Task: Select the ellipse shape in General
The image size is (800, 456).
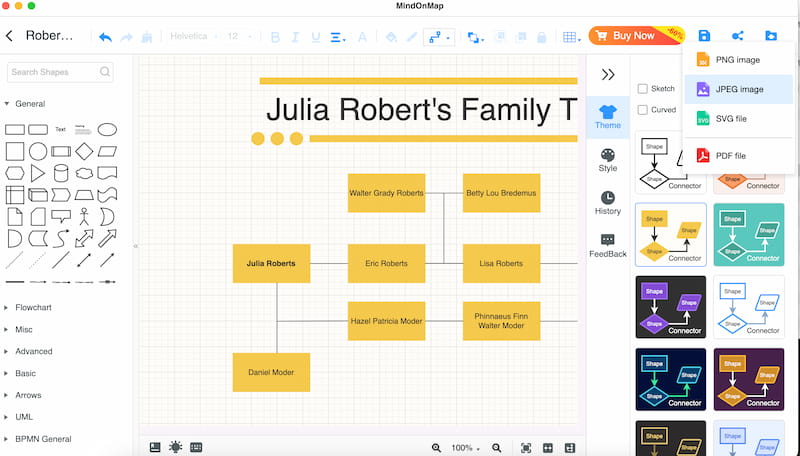Action: (107, 130)
